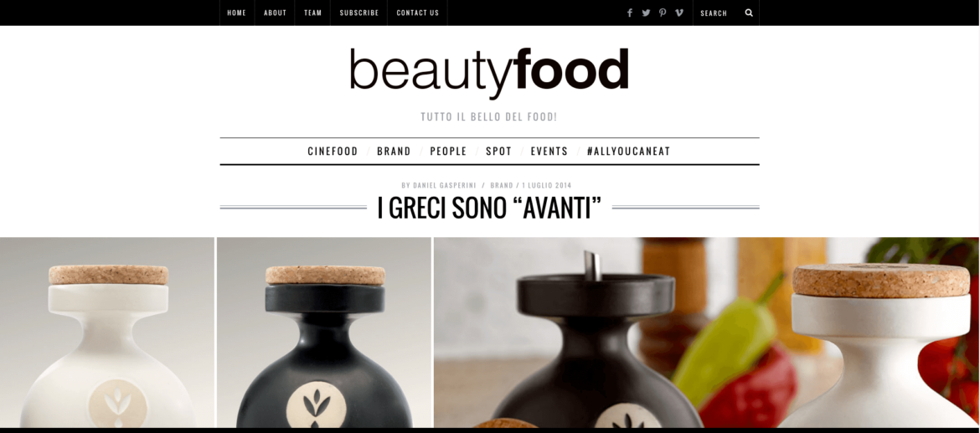Image resolution: width=980 pixels, height=433 pixels.
Task: Click the search magnifier icon
Action: tap(749, 13)
